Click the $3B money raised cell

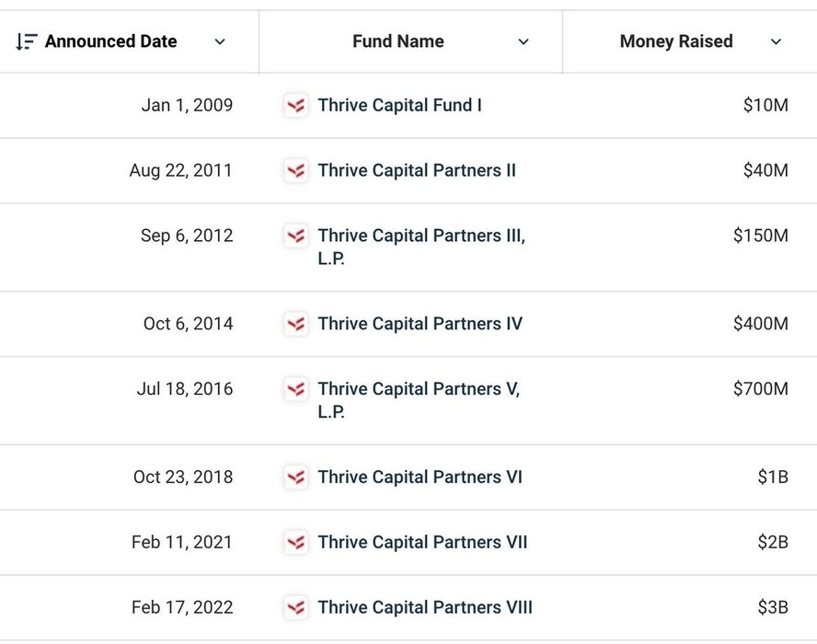click(772, 607)
